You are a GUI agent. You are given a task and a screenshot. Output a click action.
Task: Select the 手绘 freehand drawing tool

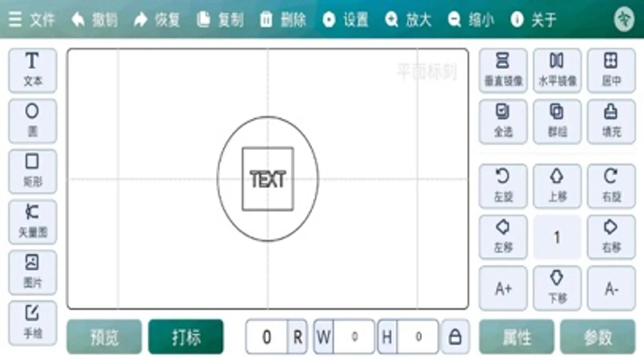pos(33,323)
